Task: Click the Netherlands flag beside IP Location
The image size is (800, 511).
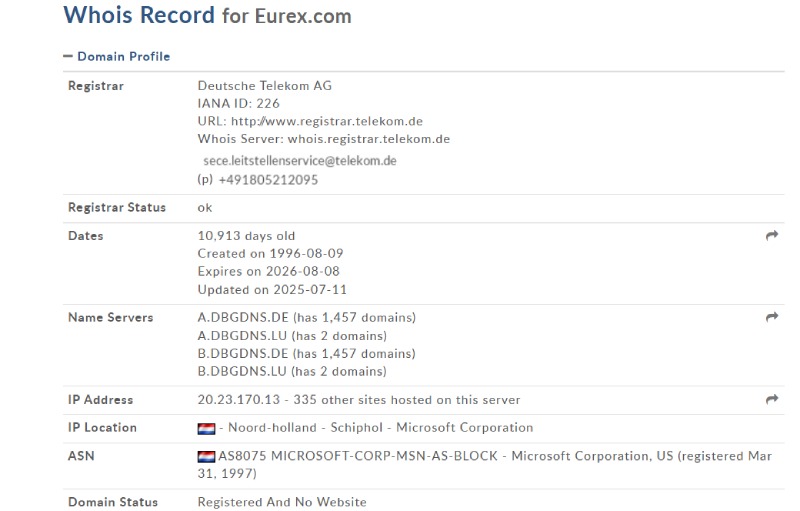Action: click(206, 428)
